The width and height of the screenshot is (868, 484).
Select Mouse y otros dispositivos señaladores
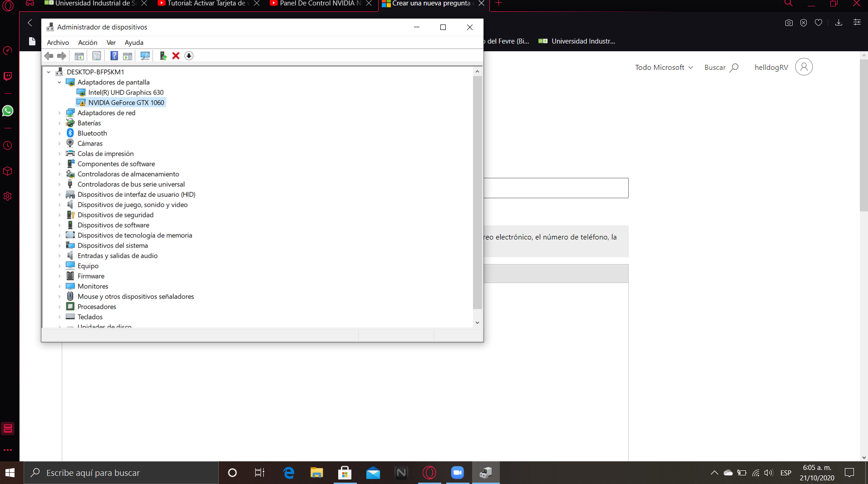point(136,297)
